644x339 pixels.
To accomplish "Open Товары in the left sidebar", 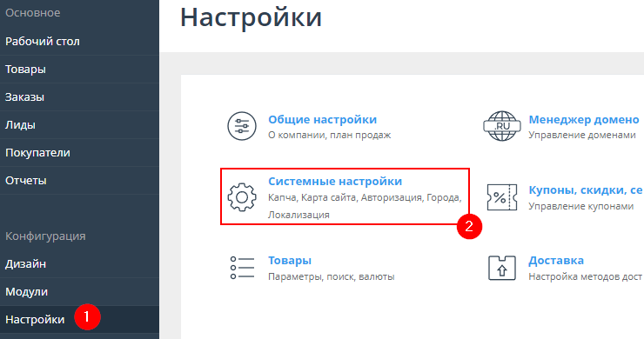I will 79,70.
